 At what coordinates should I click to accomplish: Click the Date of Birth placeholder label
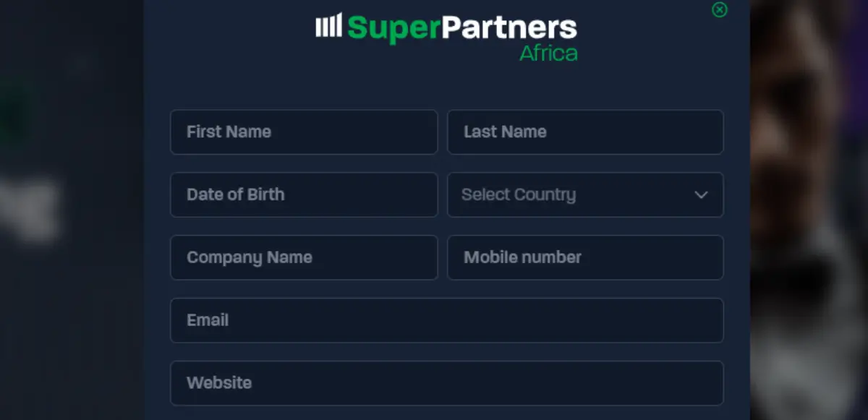(237, 194)
